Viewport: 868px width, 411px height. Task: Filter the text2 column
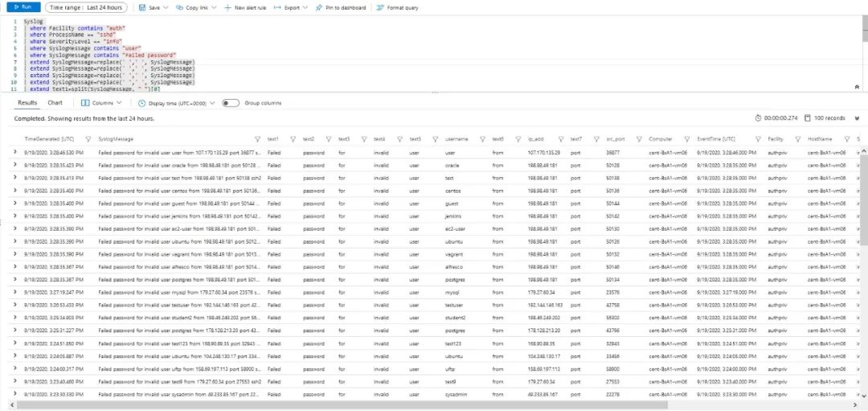click(x=328, y=139)
